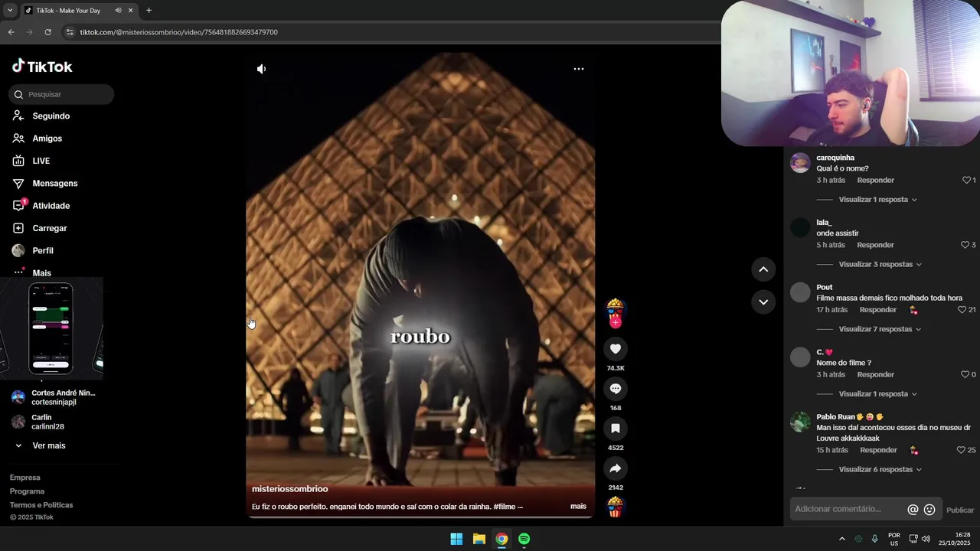This screenshot has width=980, height=551.
Task: Open the Empresa footer link
Action: point(25,478)
